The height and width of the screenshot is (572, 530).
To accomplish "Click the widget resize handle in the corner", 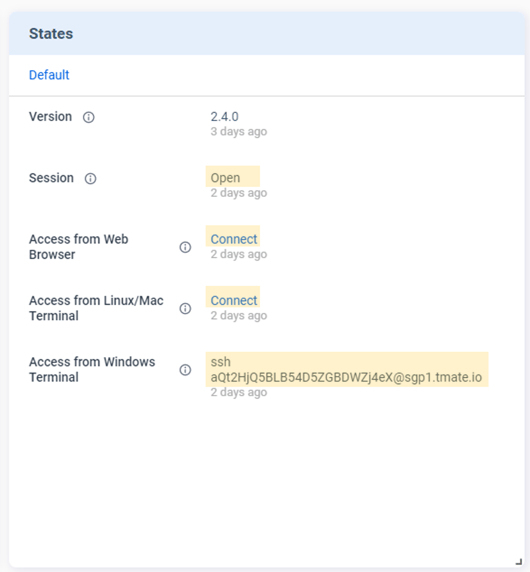I will point(519,561).
